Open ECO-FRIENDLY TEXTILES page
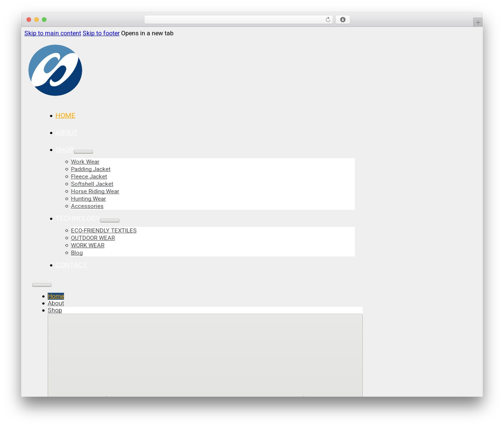The width and height of the screenshot is (504, 427). 104,230
